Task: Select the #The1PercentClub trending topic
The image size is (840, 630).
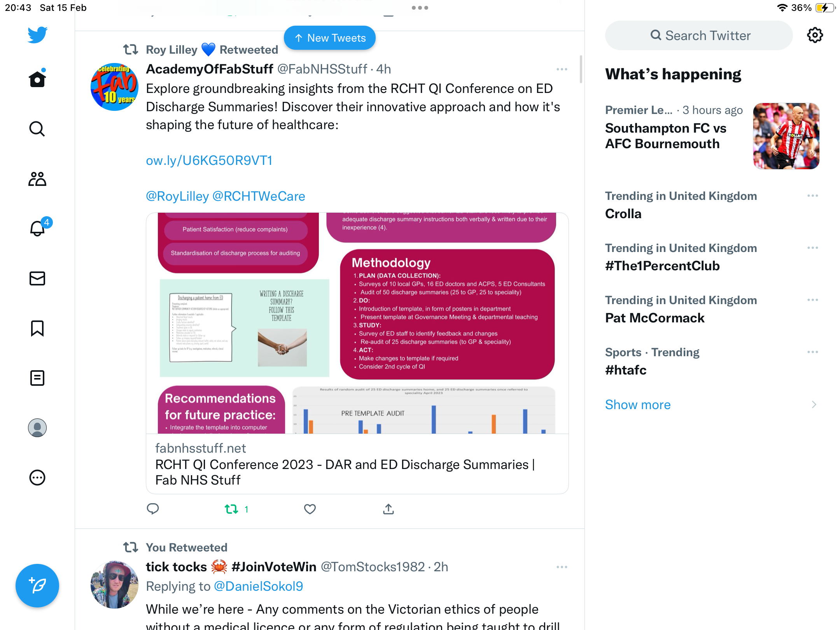Action: point(662,266)
